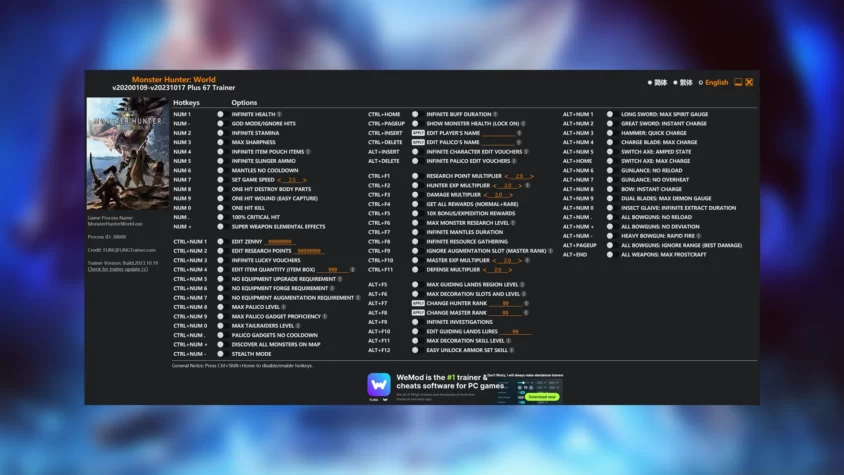Click info icon for Hunter EXP Multiplier
The width and height of the screenshot is (844, 475).
528,185
